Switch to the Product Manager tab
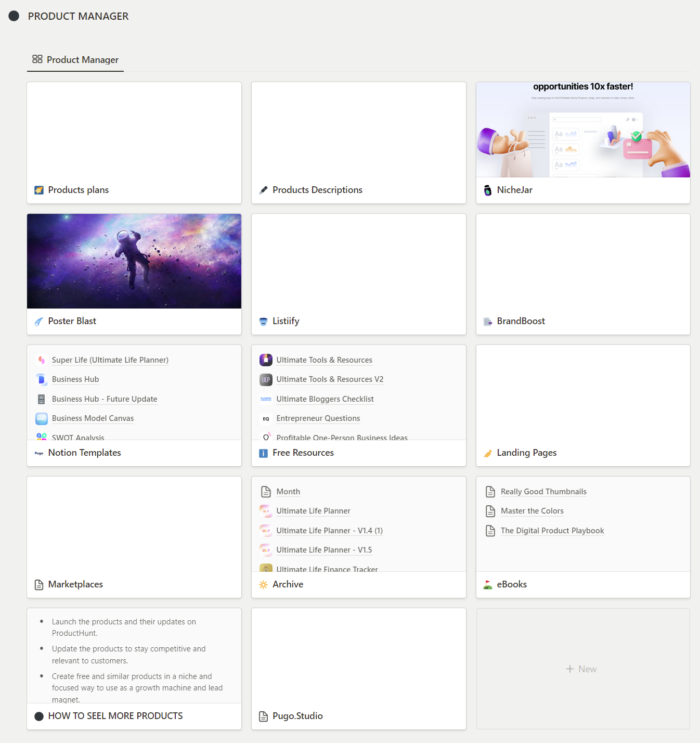The height and width of the screenshot is (743, 700). click(x=75, y=60)
